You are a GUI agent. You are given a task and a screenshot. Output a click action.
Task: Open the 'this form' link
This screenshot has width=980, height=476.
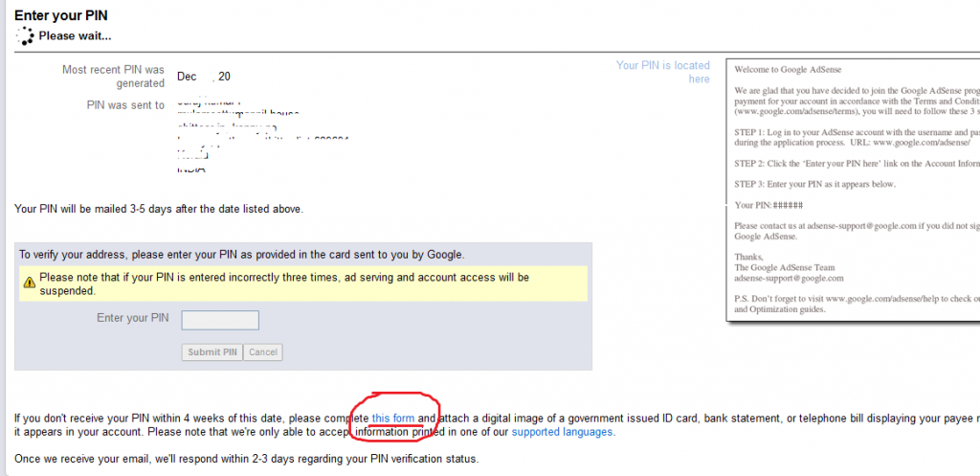[x=393, y=418]
